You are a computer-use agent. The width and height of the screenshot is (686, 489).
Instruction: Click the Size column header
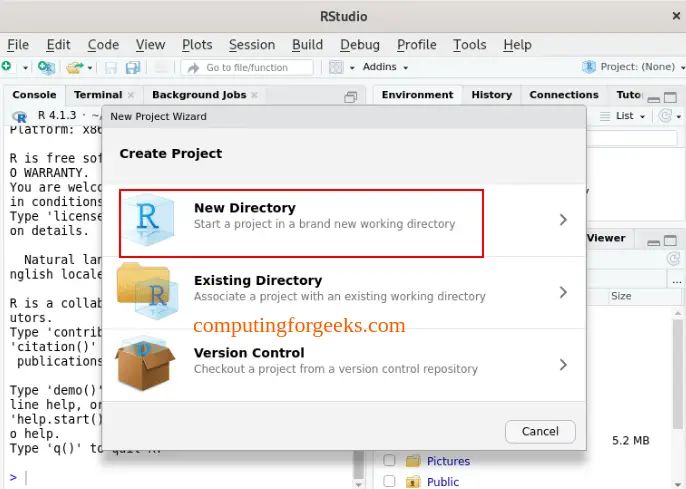621,296
